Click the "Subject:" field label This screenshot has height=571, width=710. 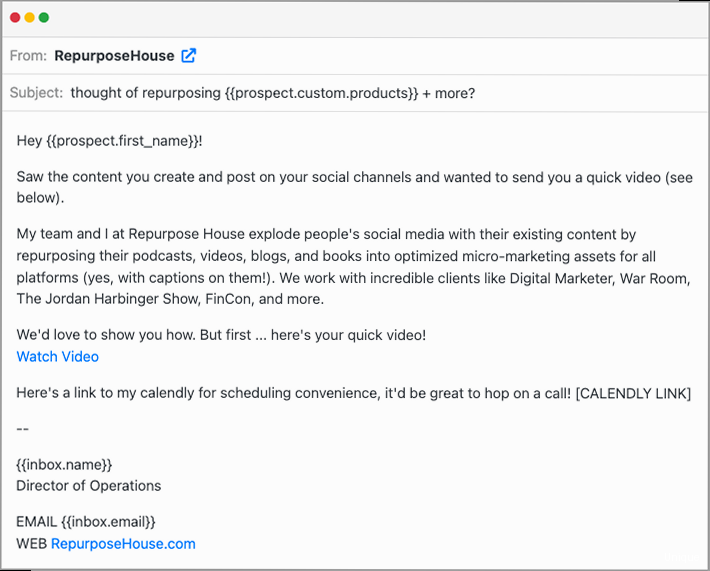[36, 93]
